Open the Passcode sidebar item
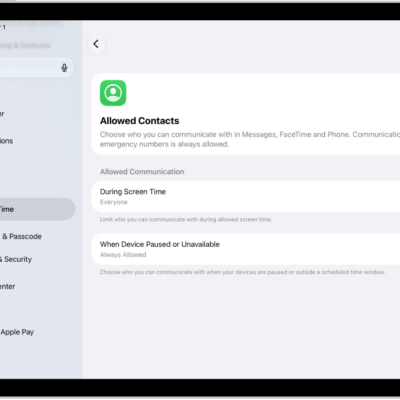This screenshot has height=400, width=400. click(21, 236)
